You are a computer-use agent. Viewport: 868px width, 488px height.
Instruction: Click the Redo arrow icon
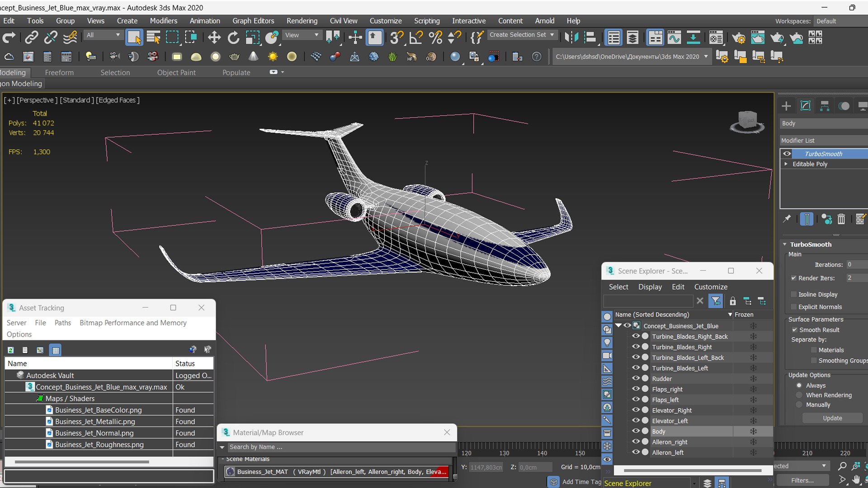[x=9, y=38]
